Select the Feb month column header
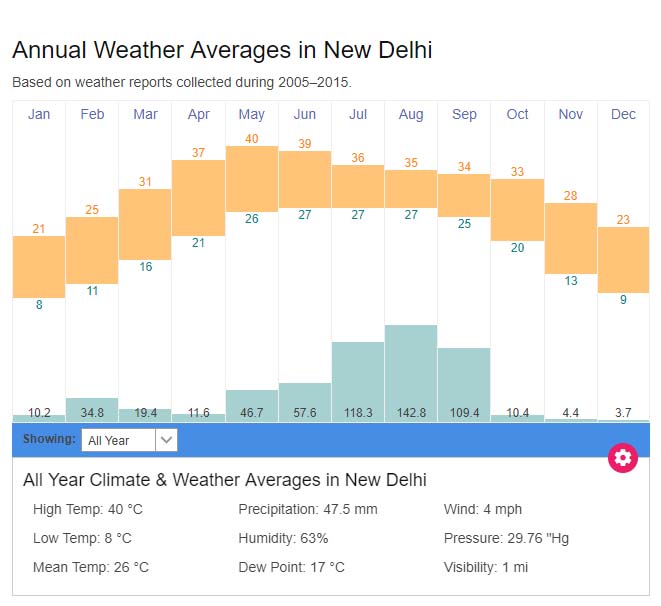The height and width of the screenshot is (606, 661). point(92,114)
